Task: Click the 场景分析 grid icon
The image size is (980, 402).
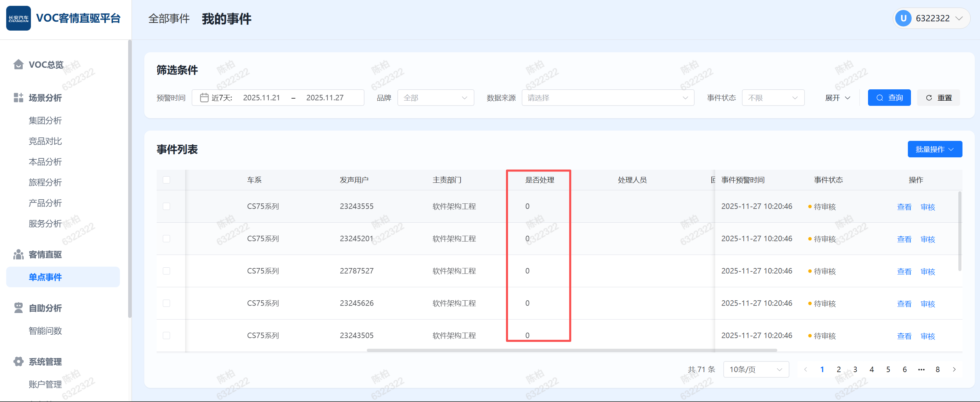Action: pyautogui.click(x=18, y=98)
